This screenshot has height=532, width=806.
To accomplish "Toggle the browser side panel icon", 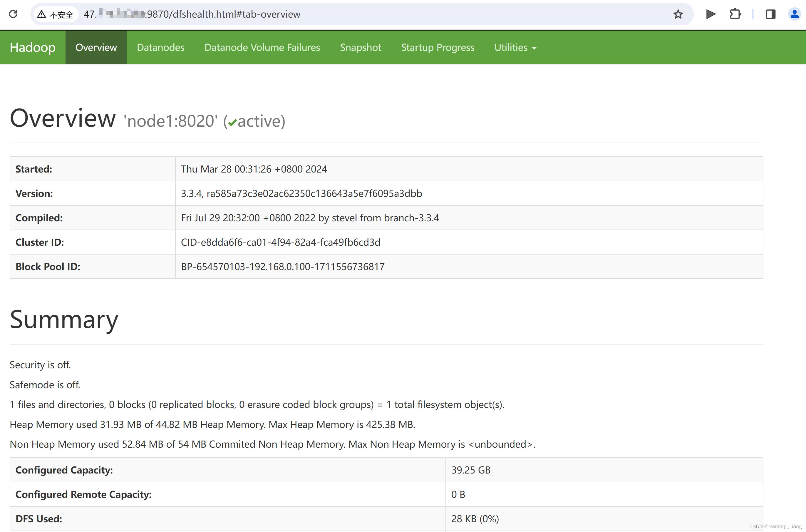I will pos(770,14).
